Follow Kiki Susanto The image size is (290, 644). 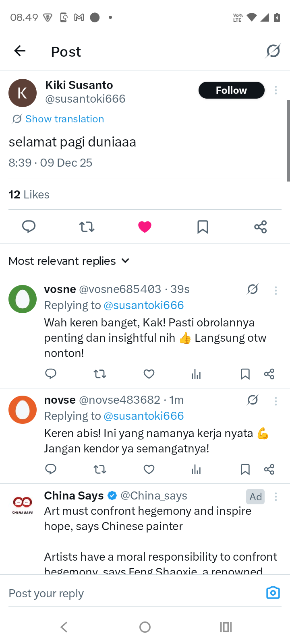point(231,90)
